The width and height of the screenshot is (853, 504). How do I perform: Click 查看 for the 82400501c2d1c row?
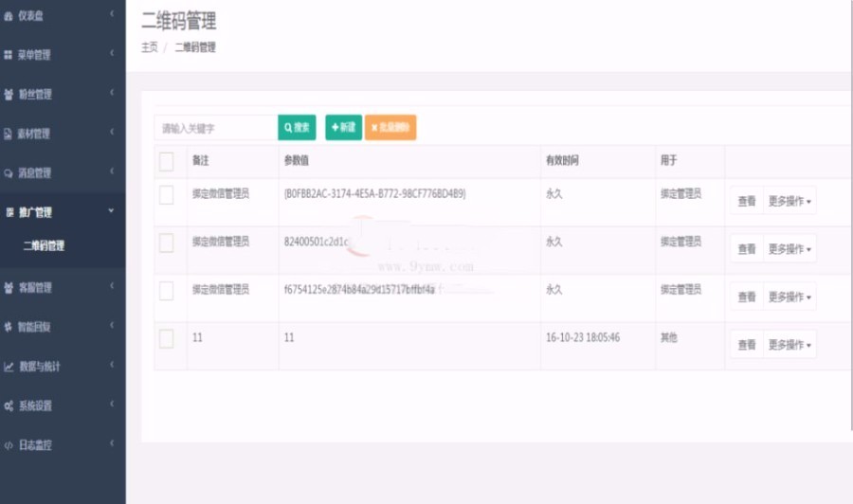pyautogui.click(x=747, y=249)
